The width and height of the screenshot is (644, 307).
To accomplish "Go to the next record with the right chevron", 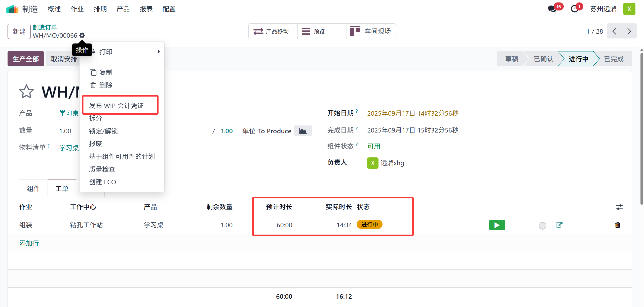I will (x=629, y=31).
